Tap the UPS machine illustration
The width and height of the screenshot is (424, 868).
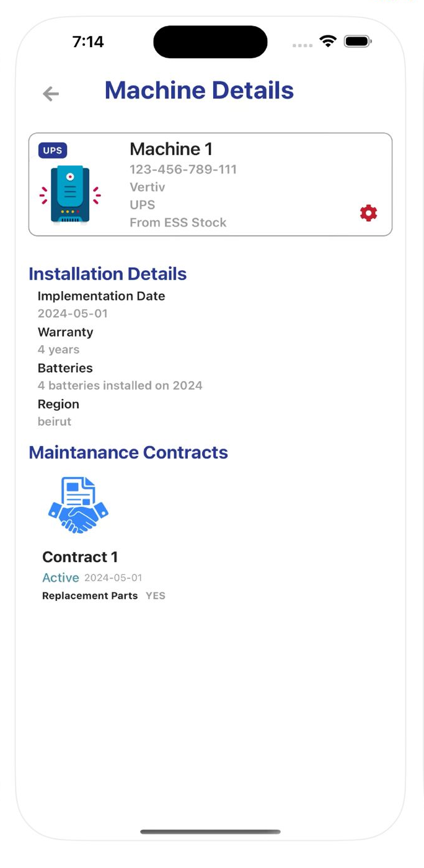click(x=70, y=195)
